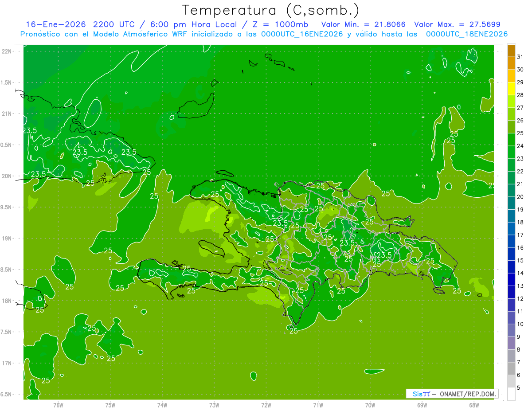This screenshot has width=532, height=411.
Task: Select the '70W' longitude axis label
Action: click(x=370, y=405)
